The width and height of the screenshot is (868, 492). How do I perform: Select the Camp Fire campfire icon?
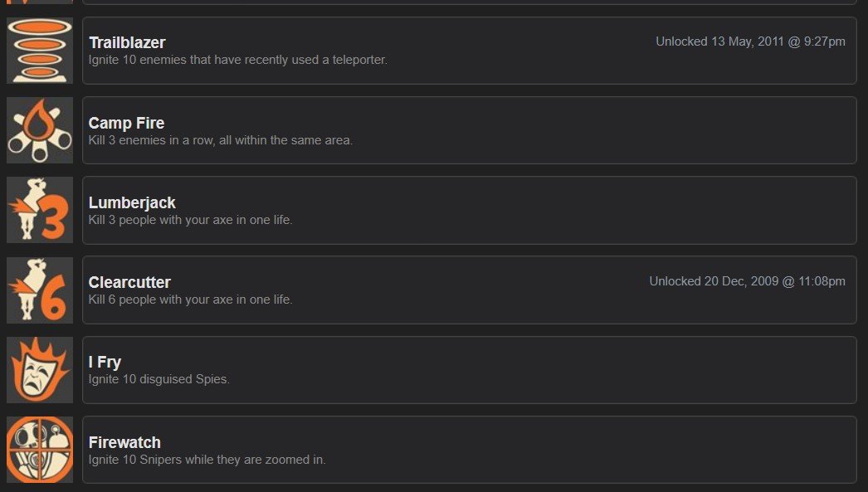39,130
